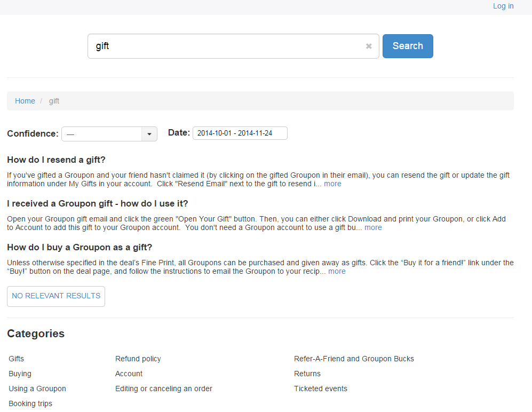
Task: Select the Buying category
Action: pos(20,374)
